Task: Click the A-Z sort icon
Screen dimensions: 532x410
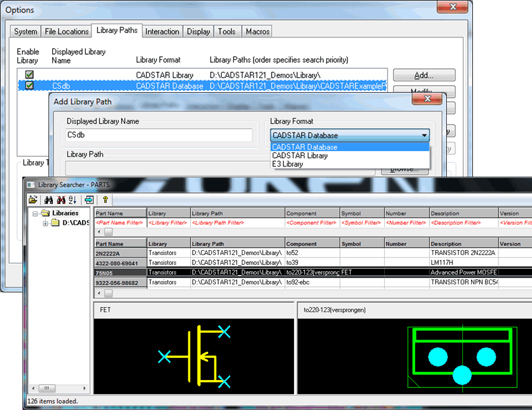Action: click(x=73, y=200)
